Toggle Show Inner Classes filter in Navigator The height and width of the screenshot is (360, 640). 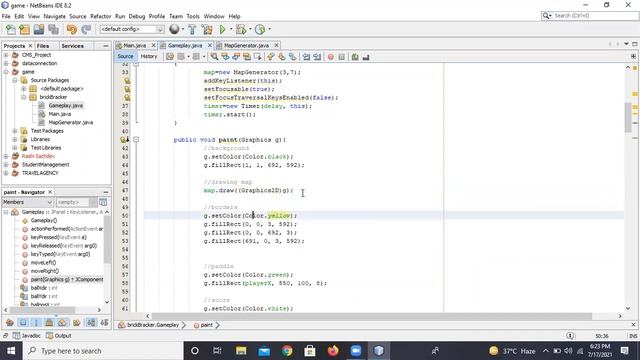62,323
